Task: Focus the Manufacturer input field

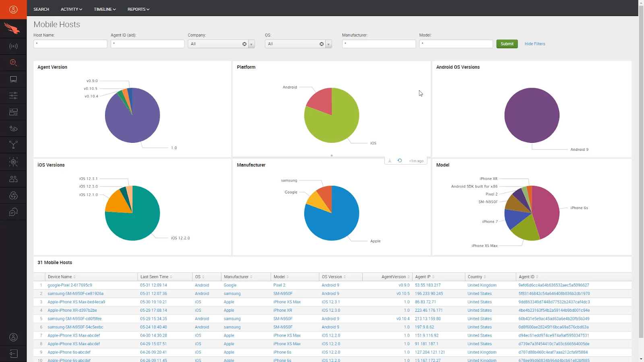Action: tap(379, 44)
